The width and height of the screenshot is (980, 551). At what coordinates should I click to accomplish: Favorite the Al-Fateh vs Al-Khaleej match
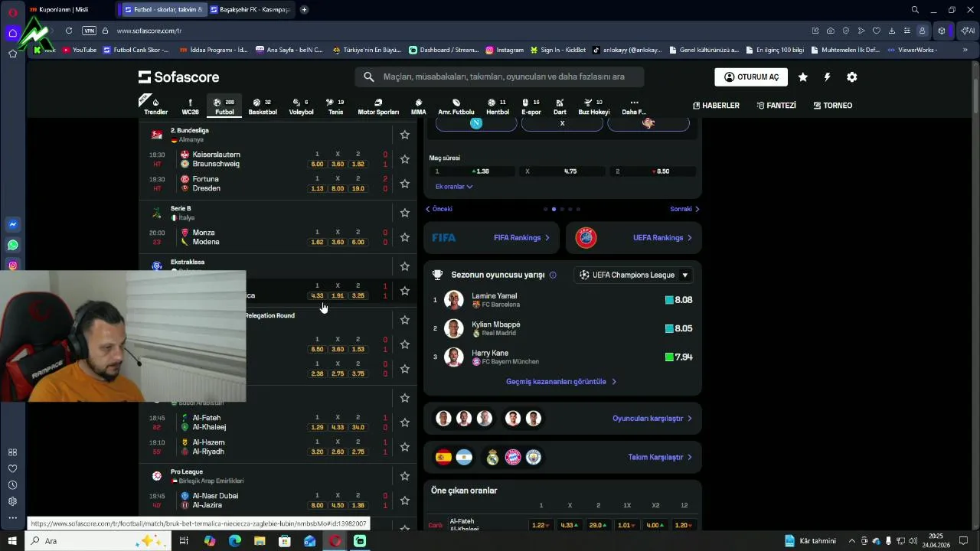point(405,422)
